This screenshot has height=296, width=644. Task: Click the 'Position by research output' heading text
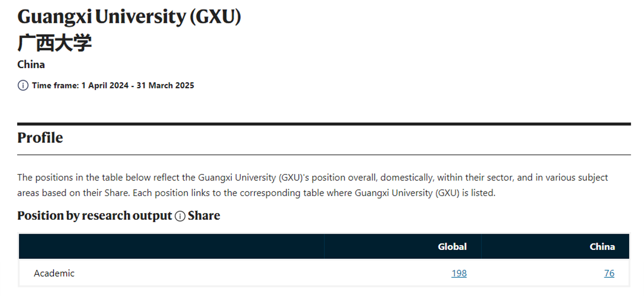click(x=94, y=216)
